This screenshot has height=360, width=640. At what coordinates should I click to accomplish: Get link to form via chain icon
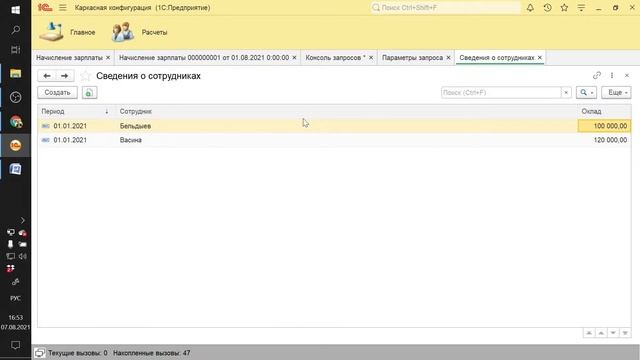click(x=597, y=76)
